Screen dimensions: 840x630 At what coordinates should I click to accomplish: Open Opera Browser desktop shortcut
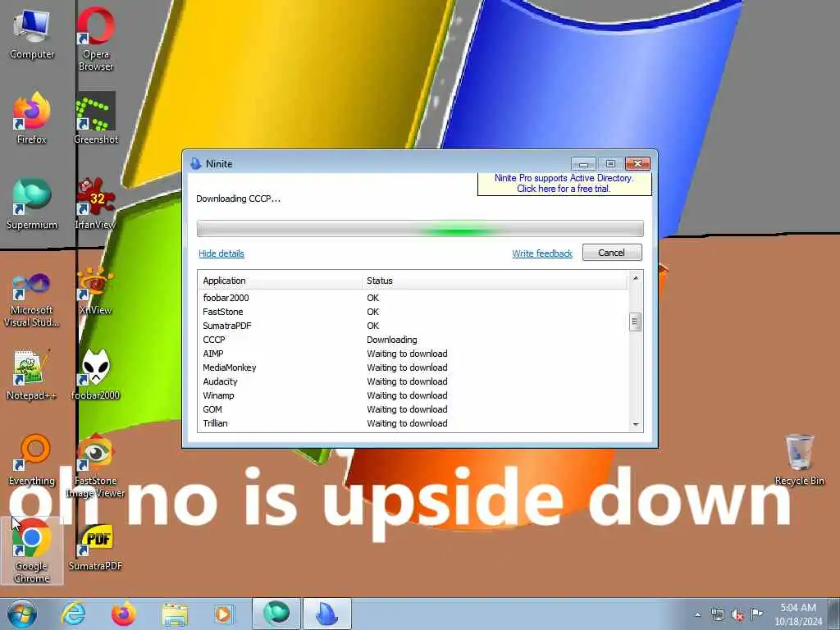tap(95, 39)
